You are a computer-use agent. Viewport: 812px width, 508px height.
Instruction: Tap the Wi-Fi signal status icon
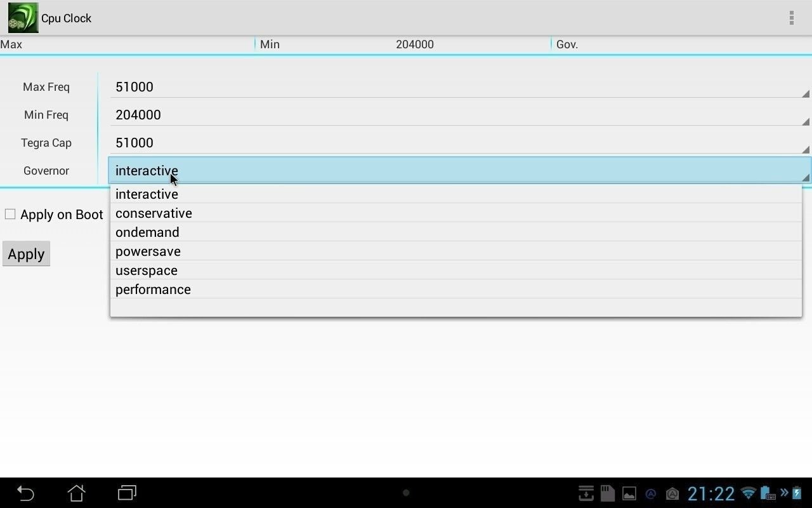pyautogui.click(x=749, y=493)
